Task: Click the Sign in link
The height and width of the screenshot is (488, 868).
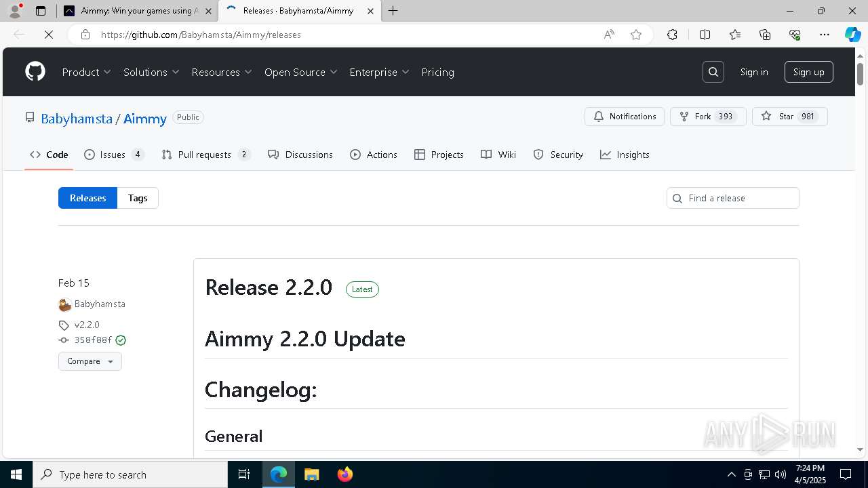Action: [x=754, y=72]
